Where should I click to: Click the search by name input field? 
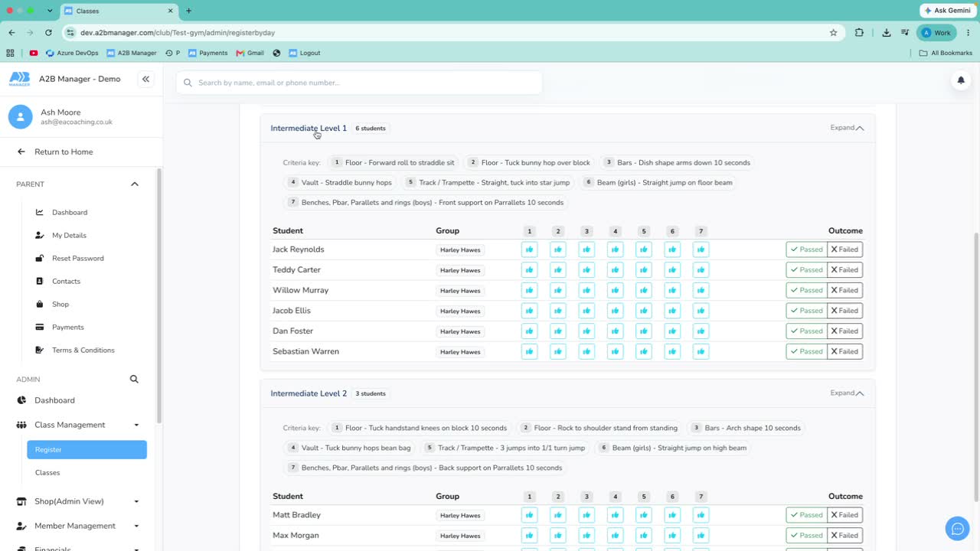359,83
